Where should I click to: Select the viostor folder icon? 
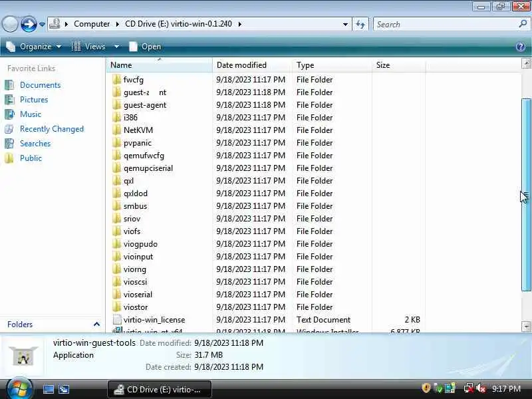coord(117,307)
